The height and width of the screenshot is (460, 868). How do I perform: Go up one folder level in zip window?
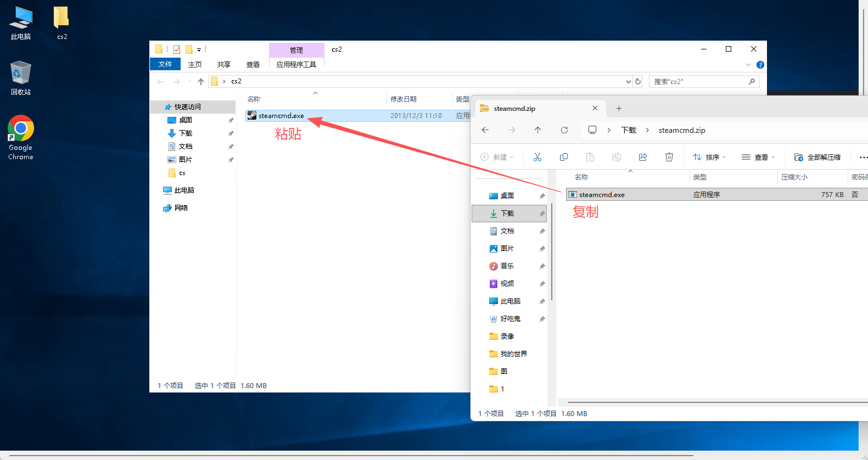[537, 130]
